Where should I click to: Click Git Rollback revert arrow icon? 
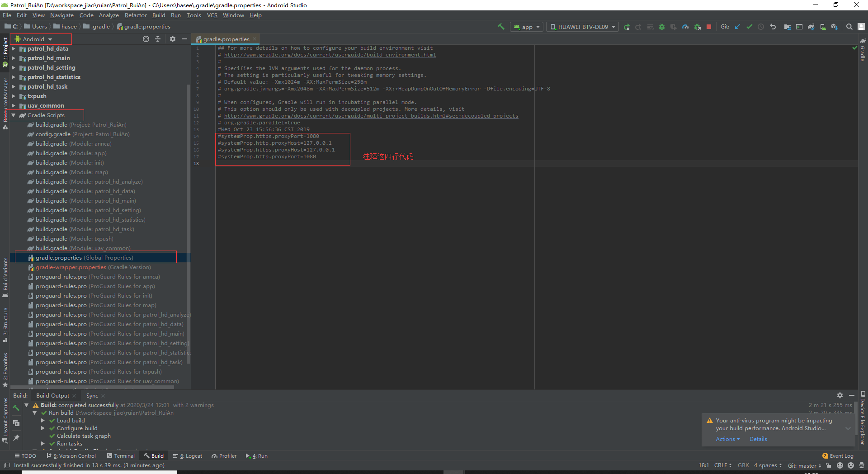pos(773,27)
